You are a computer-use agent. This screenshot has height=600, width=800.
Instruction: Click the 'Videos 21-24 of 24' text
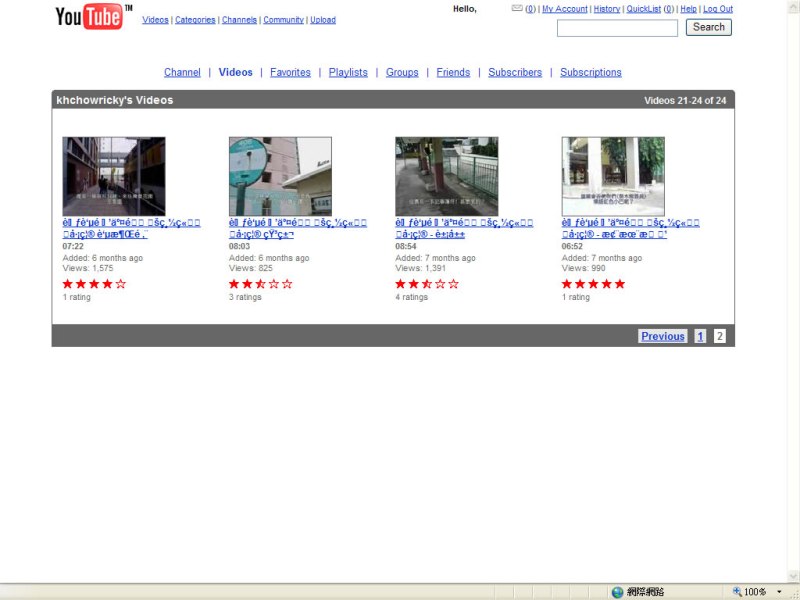[685, 101]
